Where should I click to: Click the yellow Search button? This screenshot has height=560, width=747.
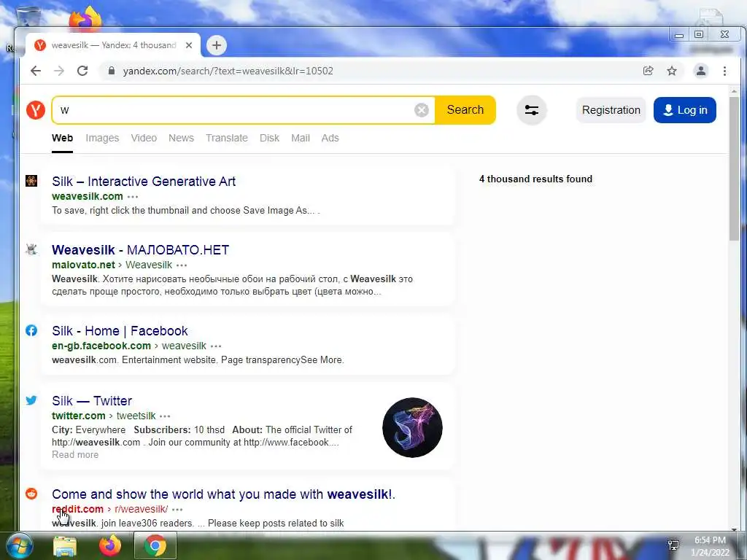point(465,110)
